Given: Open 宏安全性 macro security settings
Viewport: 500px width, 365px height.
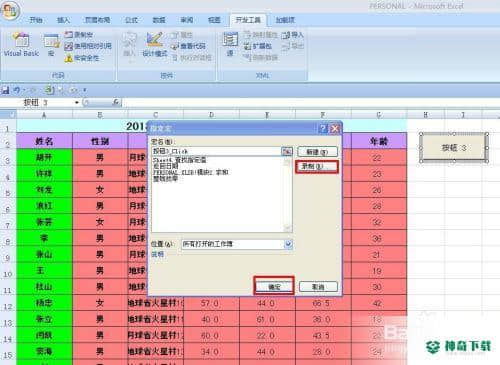Looking at the screenshot, I should click(82, 58).
